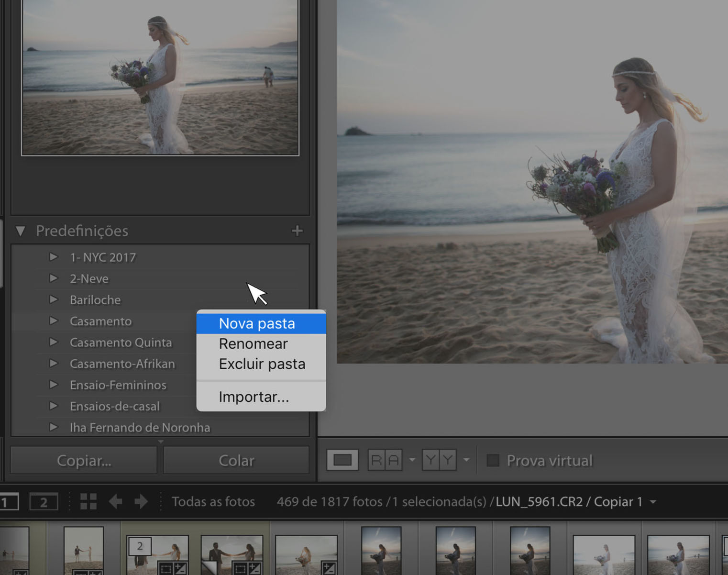
Task: Expand the Ensaio-Femininos folder arrow
Action: click(x=54, y=385)
